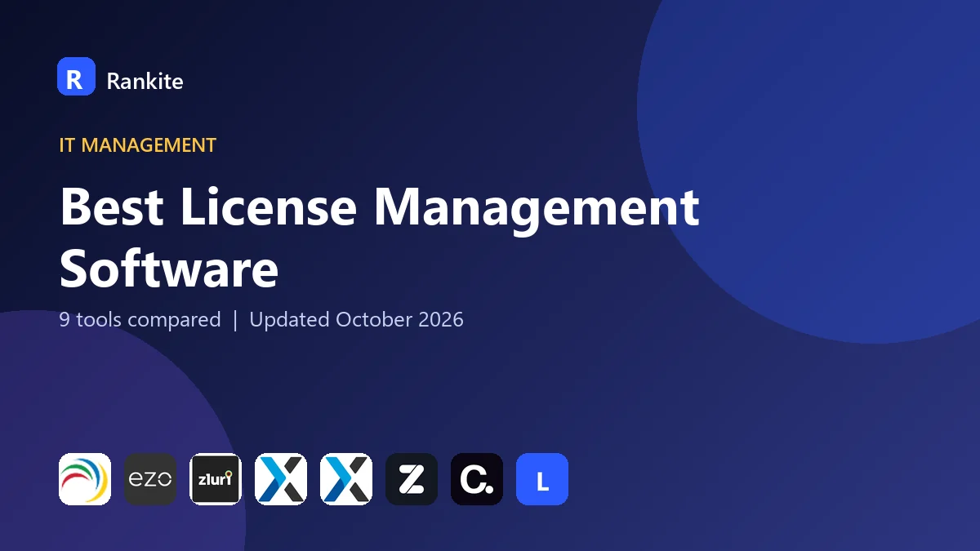Click the ManageEngine colorful arcs logo

pos(85,479)
